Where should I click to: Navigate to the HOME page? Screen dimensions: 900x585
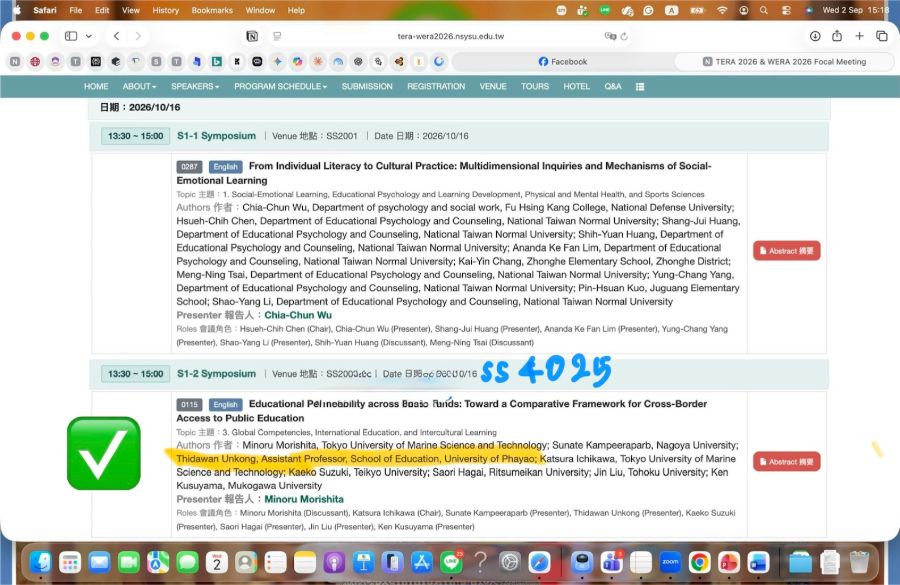point(96,87)
